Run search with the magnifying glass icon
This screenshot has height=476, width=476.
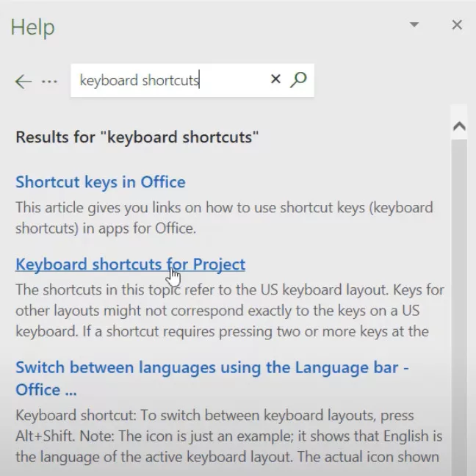298,80
